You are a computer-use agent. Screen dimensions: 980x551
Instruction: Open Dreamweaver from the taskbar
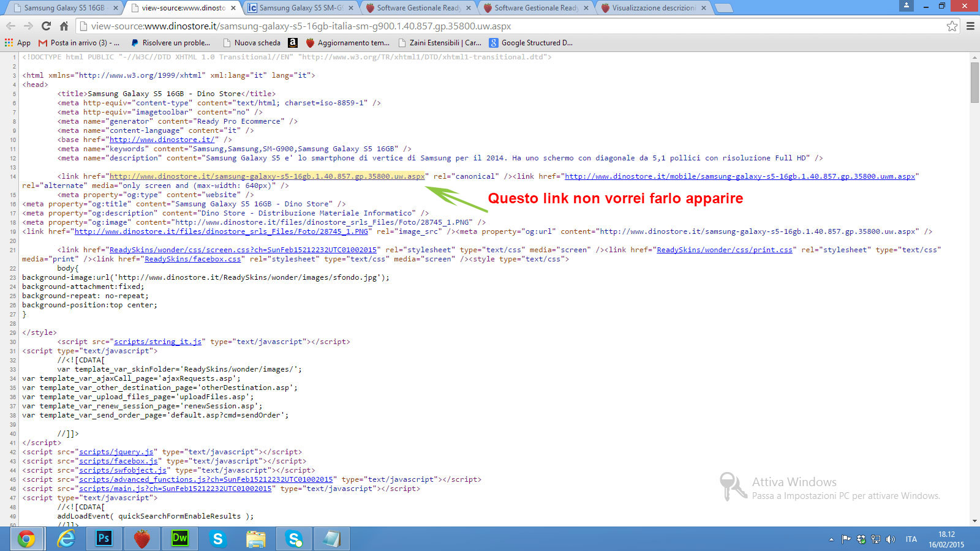coord(179,539)
